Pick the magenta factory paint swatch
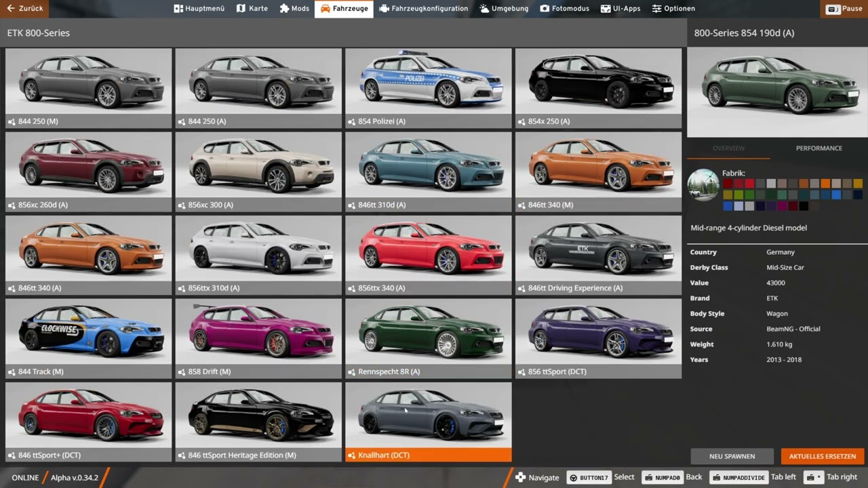Image resolution: width=868 pixels, height=488 pixels. pos(782,206)
